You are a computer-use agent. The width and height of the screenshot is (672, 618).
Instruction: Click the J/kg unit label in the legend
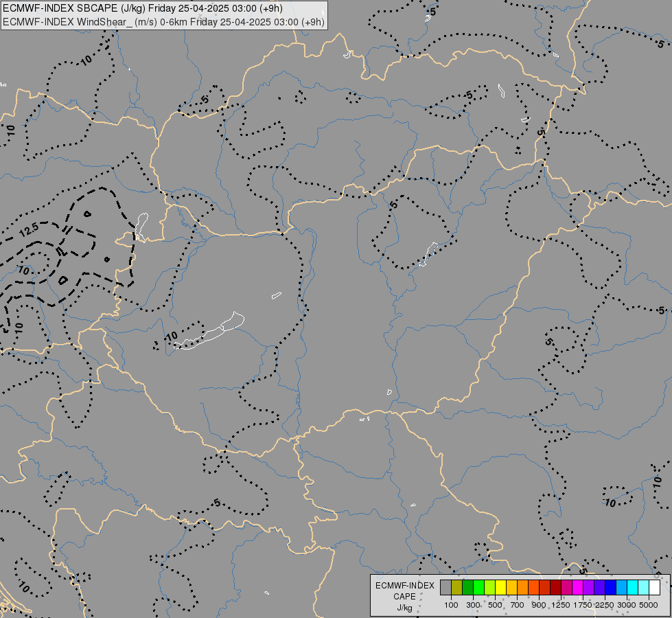click(x=404, y=608)
